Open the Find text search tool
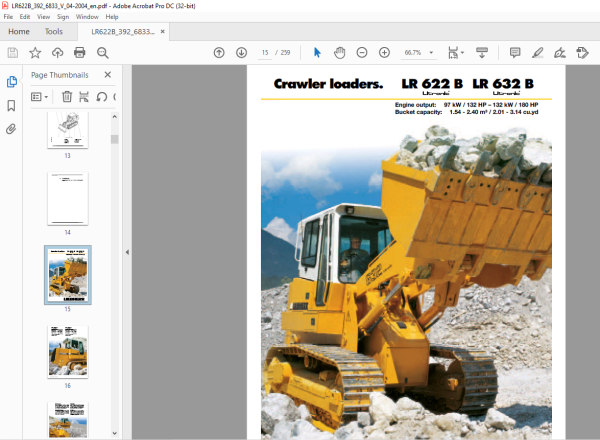 (x=103, y=53)
